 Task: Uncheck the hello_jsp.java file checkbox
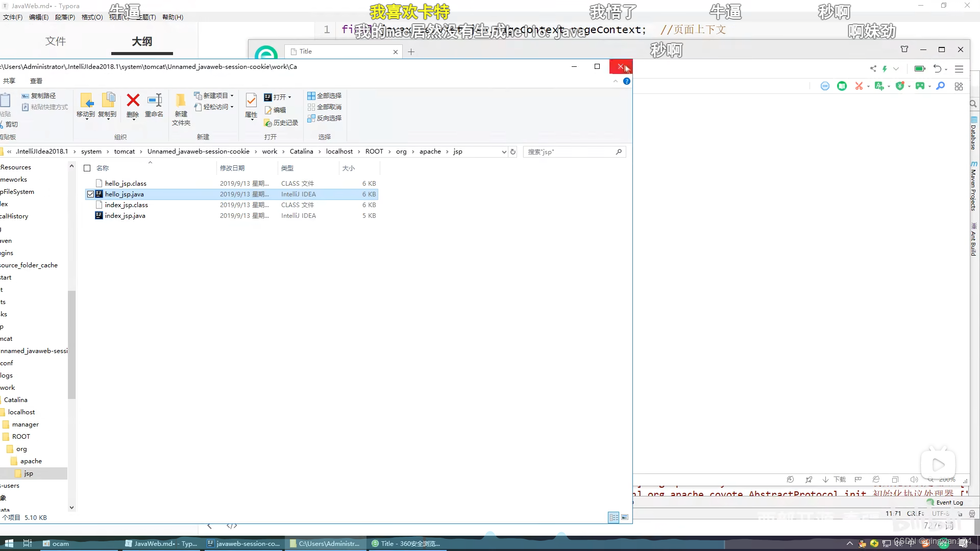pos(90,194)
